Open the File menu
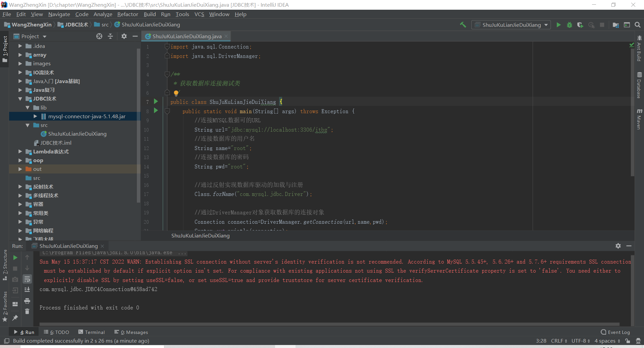The height and width of the screenshot is (348, 644). (7, 14)
